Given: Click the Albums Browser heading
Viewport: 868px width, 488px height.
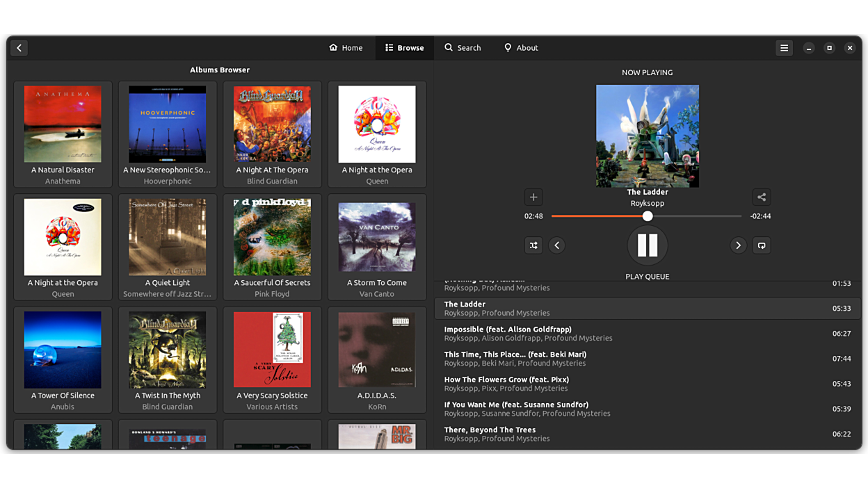Looking at the screenshot, I should coord(220,70).
